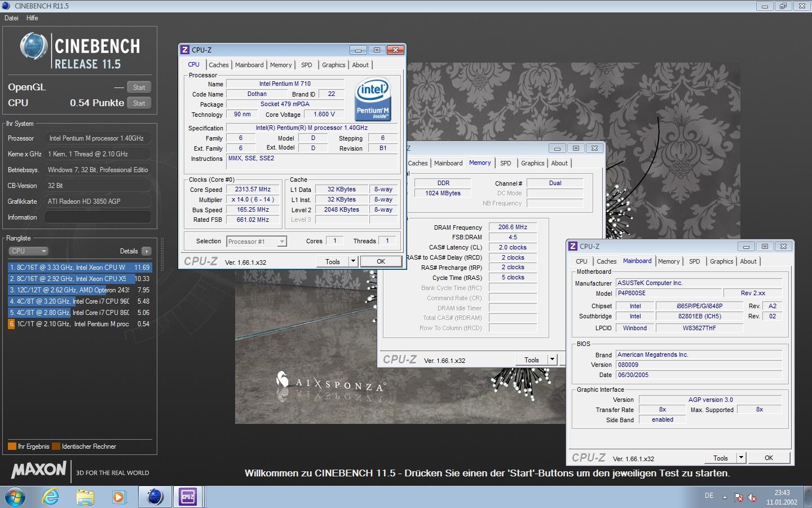Click the DE language indicator
Screen dimensions: 812x508
tap(709, 496)
